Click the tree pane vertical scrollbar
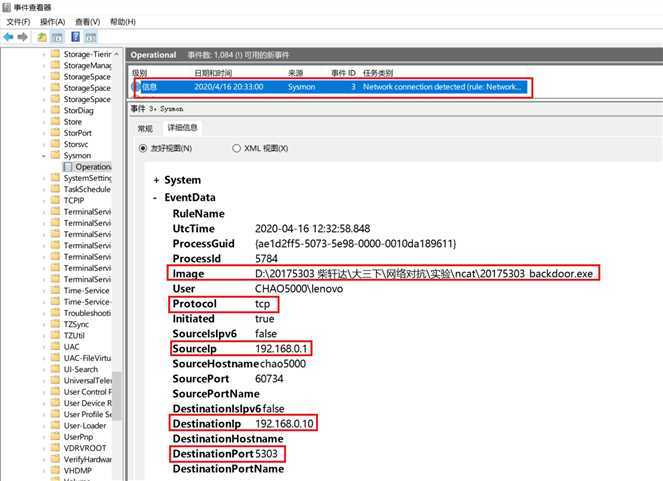This screenshot has width=663, height=481. coord(116,395)
